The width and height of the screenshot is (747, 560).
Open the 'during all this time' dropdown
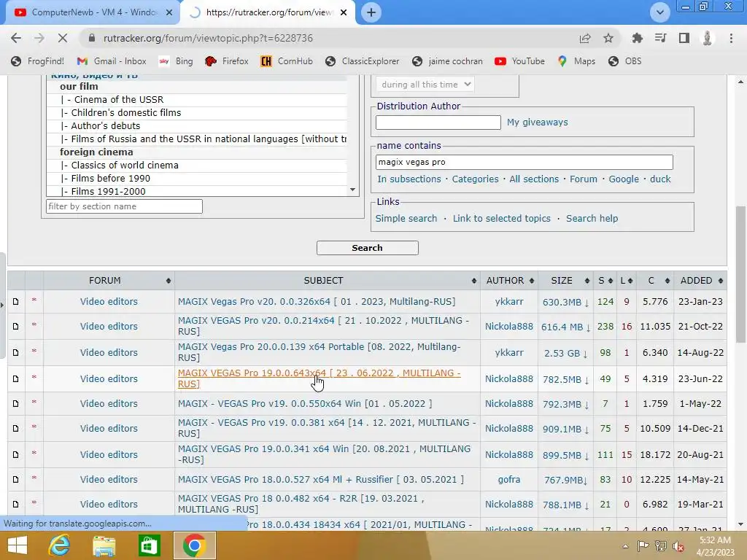425,85
